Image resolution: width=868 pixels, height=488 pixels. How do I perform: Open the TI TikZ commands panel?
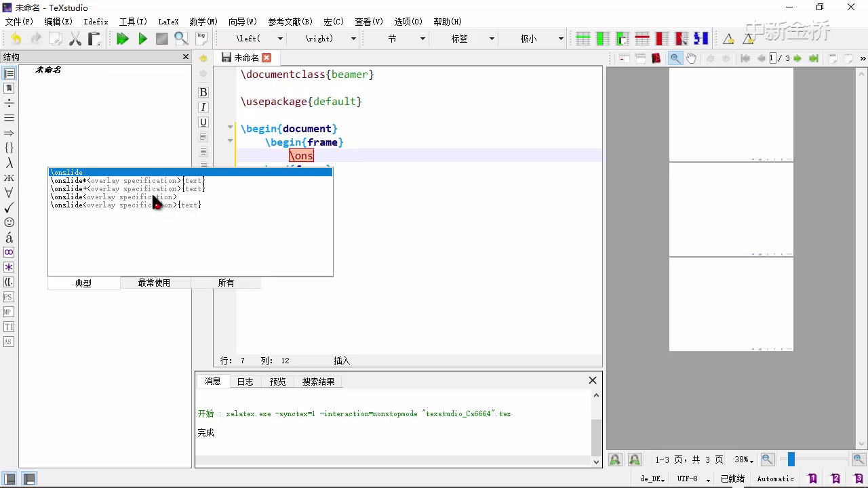click(9, 327)
